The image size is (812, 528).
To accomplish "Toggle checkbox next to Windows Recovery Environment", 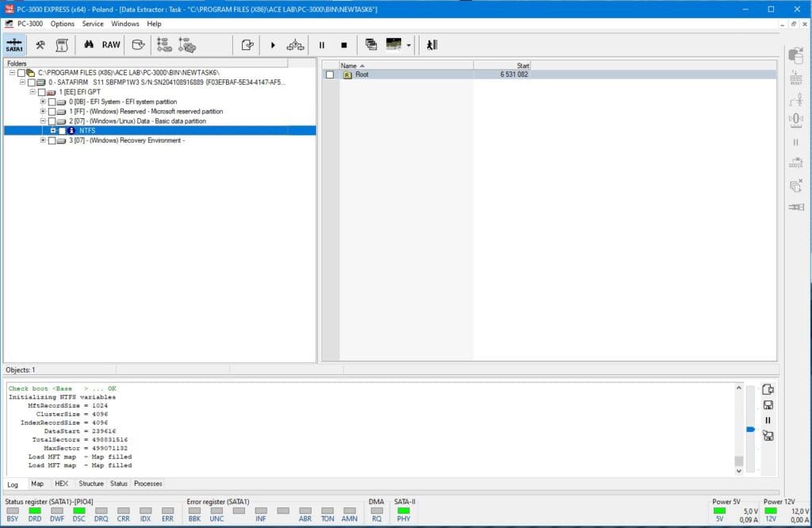I will (x=52, y=140).
